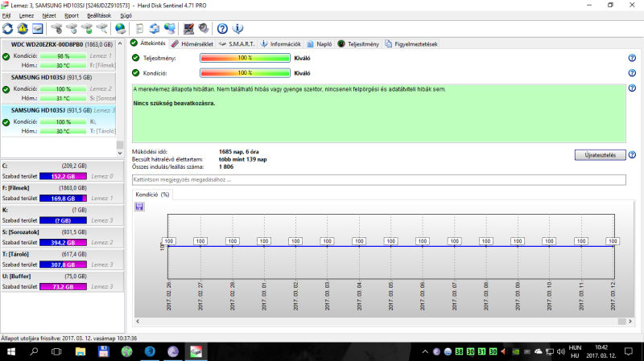Click the disk with magnifier icon
The width and height of the screenshot is (644, 361).
101,29
